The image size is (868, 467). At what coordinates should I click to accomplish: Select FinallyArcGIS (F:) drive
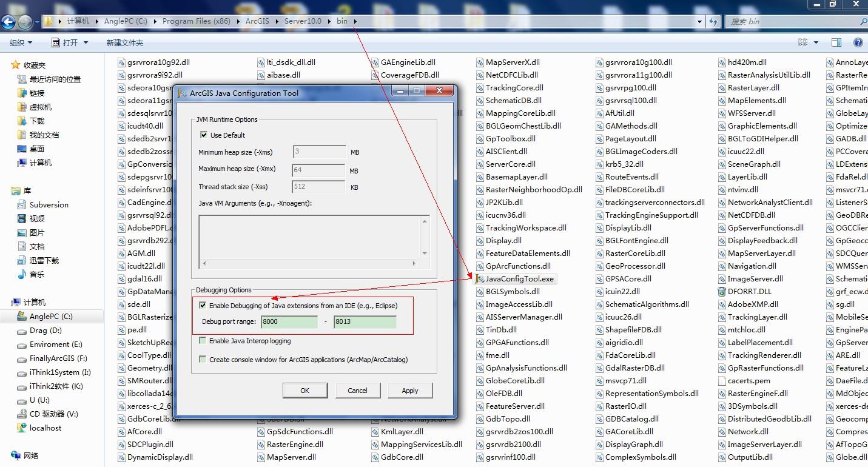(x=58, y=358)
